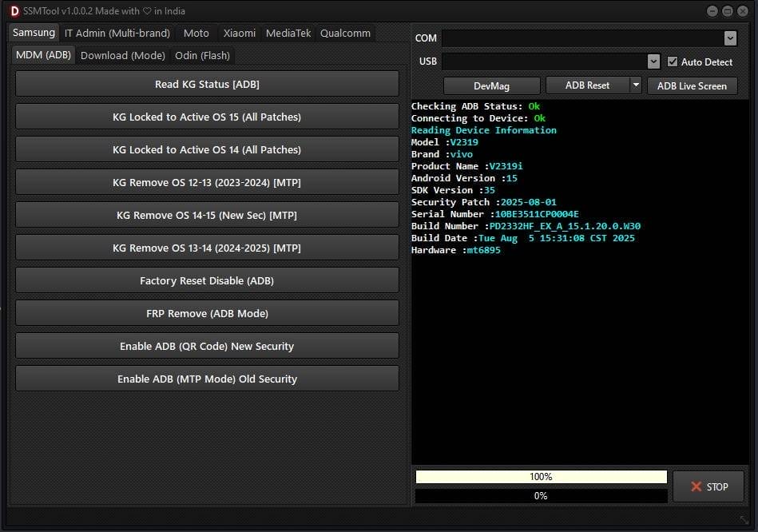Launch ADB Live Screen
Screen dimensions: 758x532
pos(692,85)
